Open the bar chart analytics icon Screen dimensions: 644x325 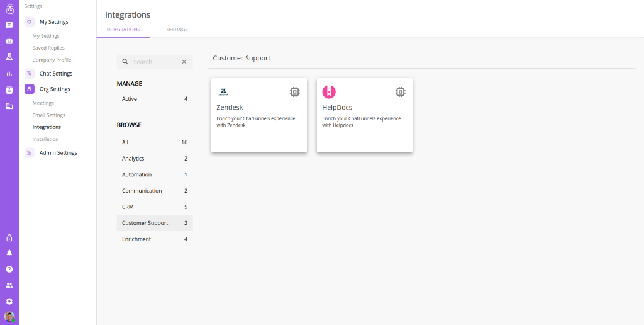[9, 74]
